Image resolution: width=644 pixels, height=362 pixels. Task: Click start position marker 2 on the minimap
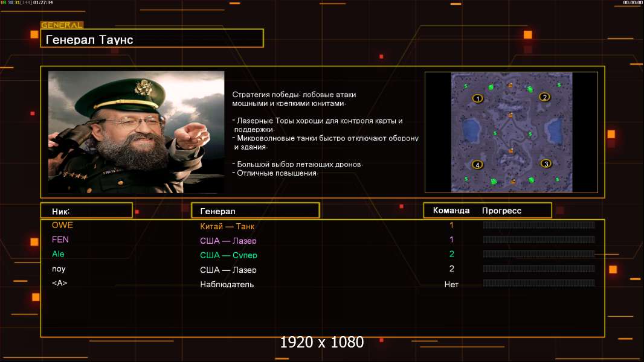click(544, 97)
